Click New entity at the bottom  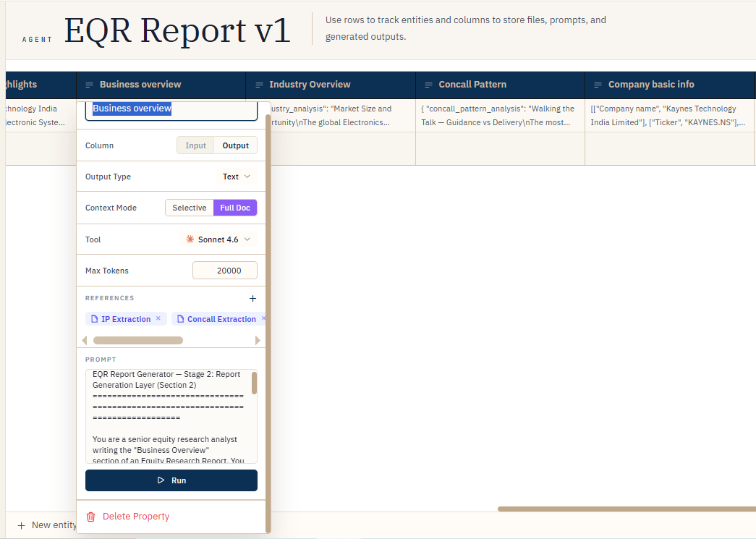pos(47,525)
